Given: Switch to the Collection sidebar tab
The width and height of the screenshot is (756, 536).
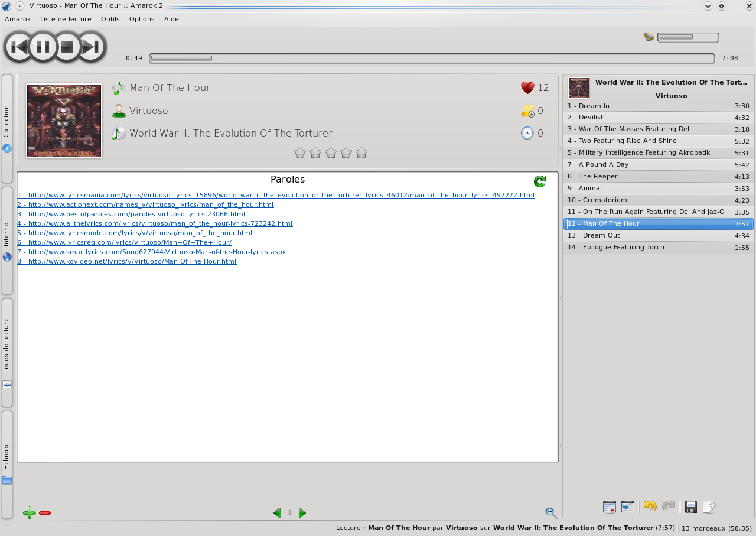Looking at the screenshot, I should pyautogui.click(x=7, y=129).
